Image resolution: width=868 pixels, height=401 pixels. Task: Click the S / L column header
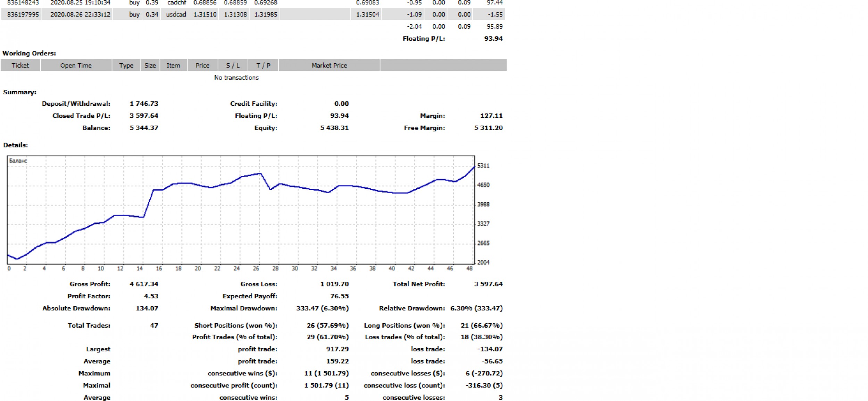pos(233,65)
